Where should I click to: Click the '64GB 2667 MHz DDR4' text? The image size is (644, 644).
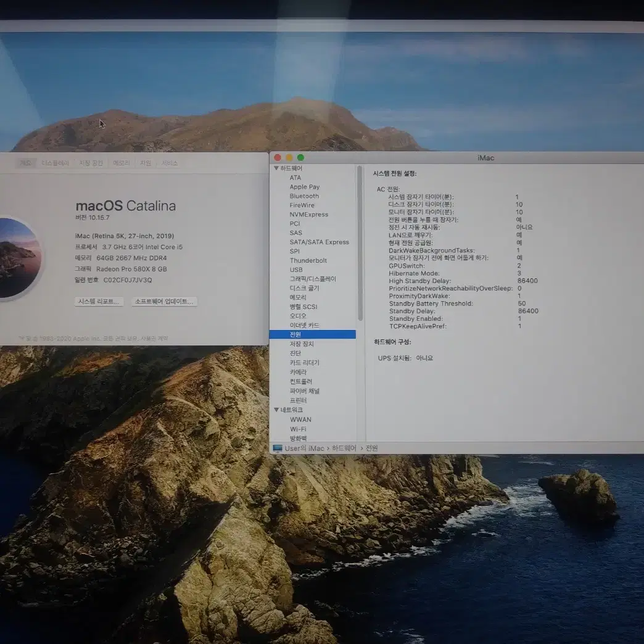point(131,258)
